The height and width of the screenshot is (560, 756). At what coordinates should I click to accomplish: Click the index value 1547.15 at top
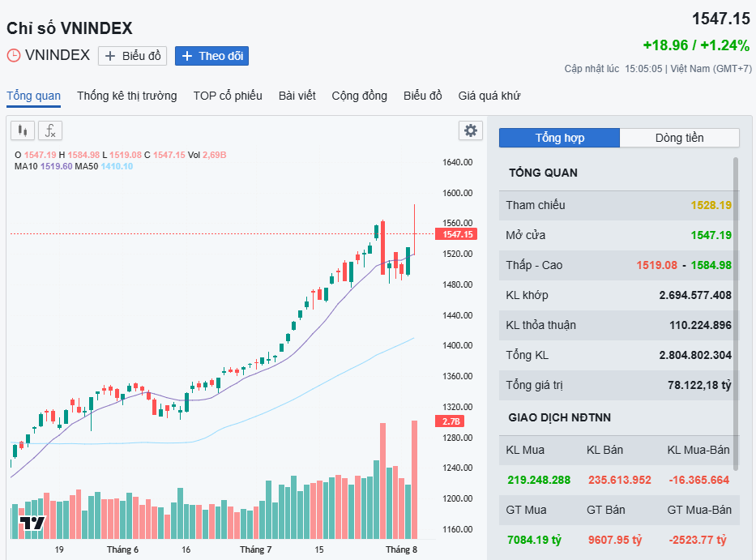721,19
